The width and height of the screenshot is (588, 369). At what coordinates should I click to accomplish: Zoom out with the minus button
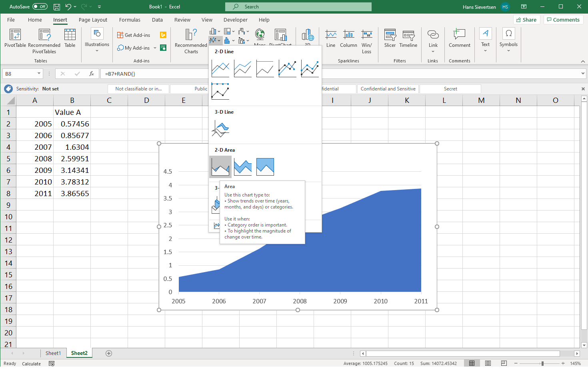pyautogui.click(x=516, y=363)
